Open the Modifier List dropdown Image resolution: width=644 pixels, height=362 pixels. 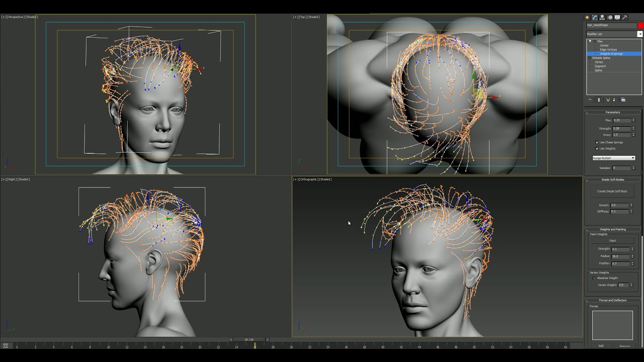point(639,34)
